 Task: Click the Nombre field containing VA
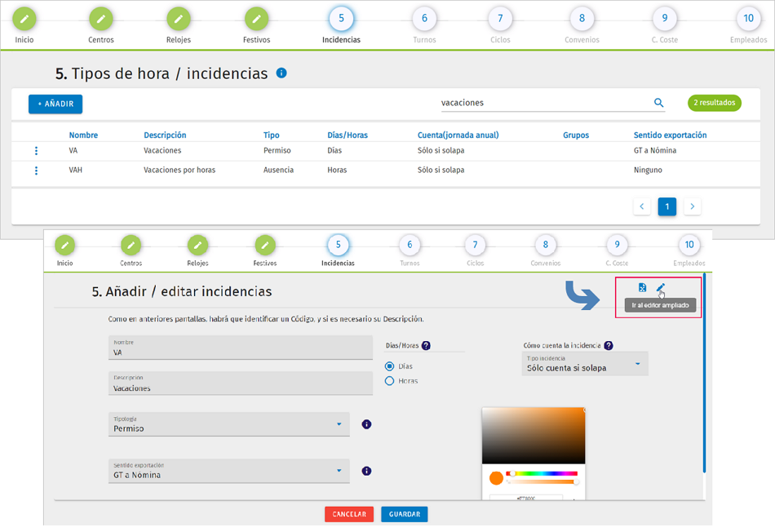click(x=240, y=348)
